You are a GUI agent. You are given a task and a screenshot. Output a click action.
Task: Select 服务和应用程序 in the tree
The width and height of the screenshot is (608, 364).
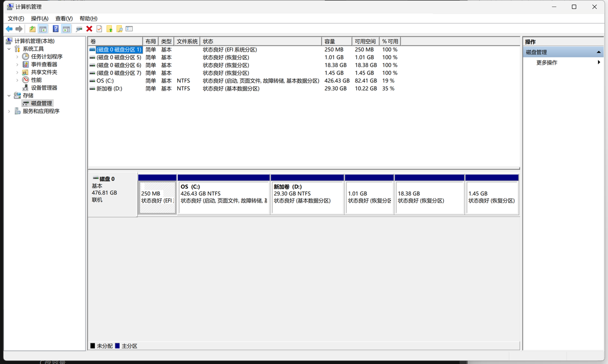[41, 111]
